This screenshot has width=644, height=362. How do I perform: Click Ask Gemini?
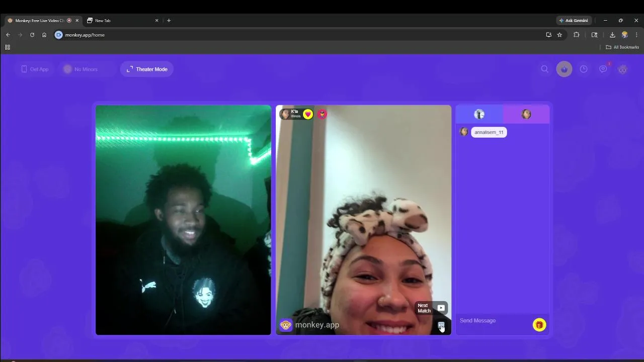coord(574,21)
